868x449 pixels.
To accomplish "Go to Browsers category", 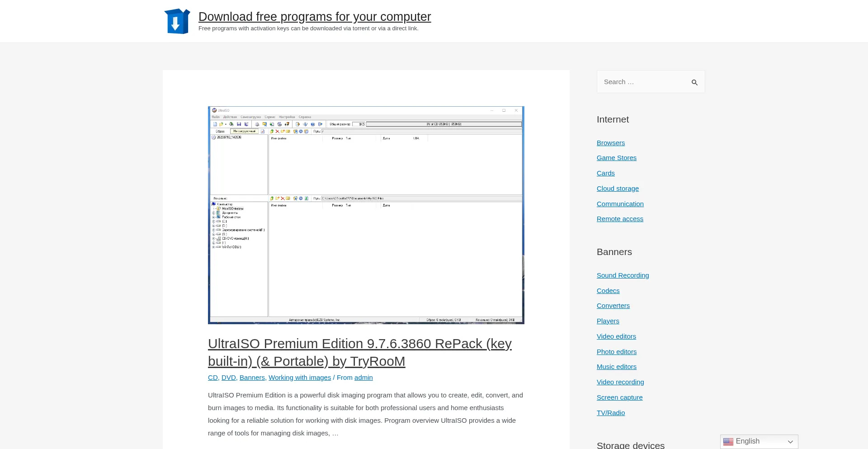I will pos(610,143).
